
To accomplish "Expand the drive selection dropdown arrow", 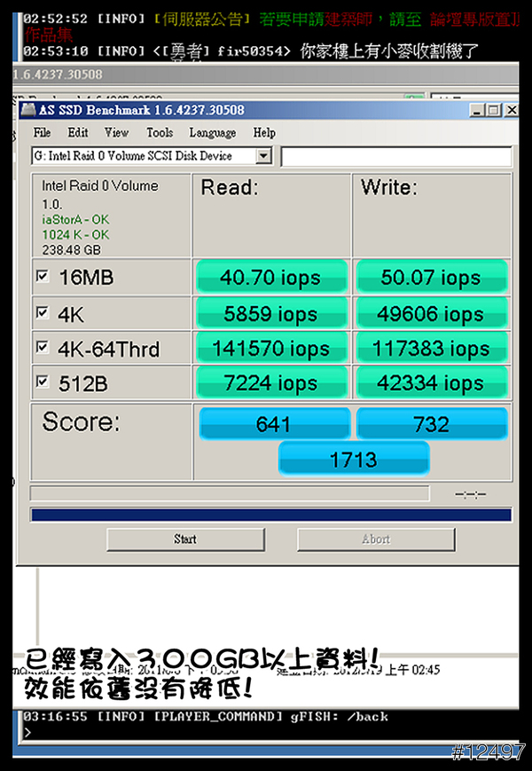I will (264, 156).
